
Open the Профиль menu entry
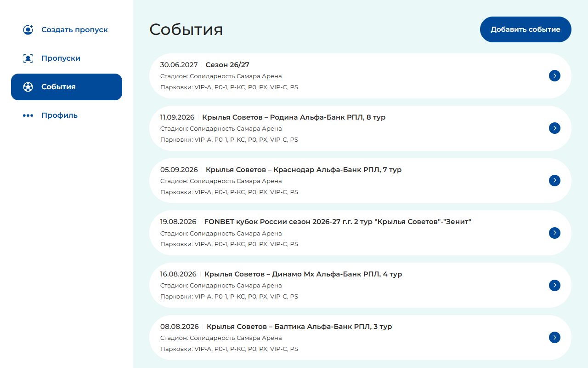coord(67,115)
